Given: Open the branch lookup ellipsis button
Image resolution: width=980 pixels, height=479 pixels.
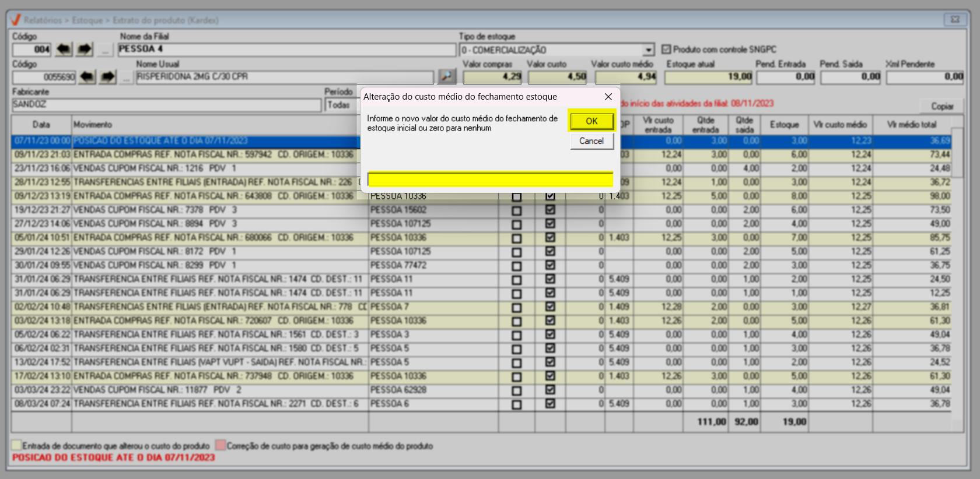Looking at the screenshot, I should click(x=105, y=50).
